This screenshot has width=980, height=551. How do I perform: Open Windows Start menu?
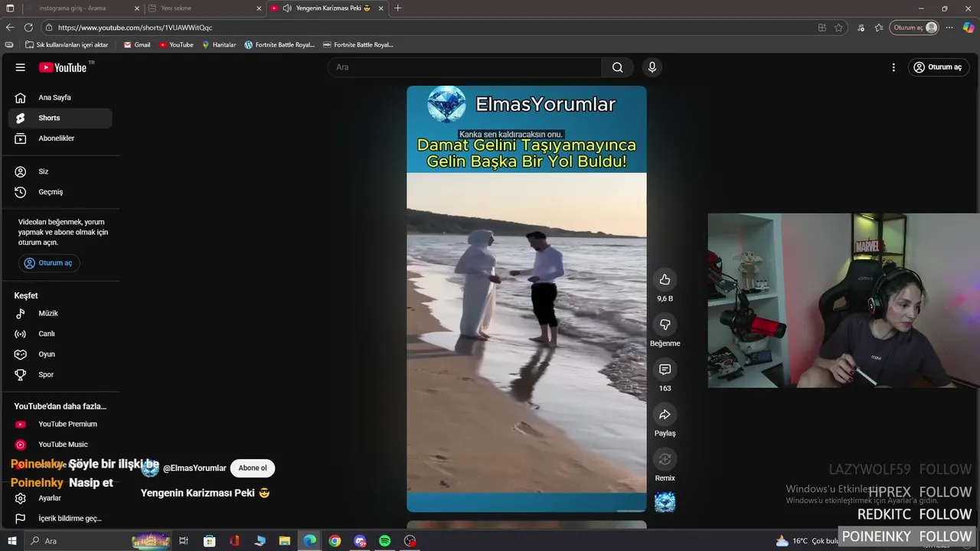[11, 541]
